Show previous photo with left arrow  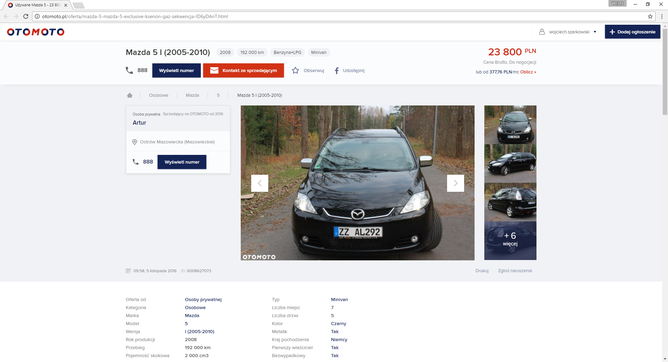[x=259, y=183]
